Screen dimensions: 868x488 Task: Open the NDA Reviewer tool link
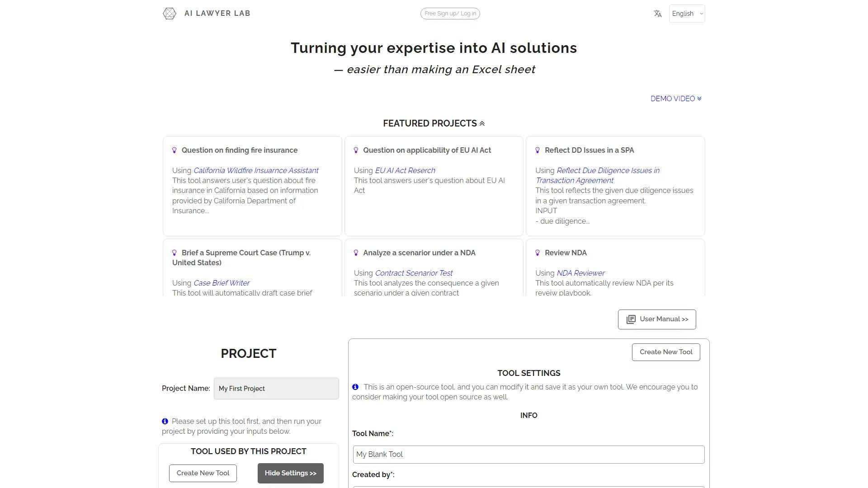point(580,273)
